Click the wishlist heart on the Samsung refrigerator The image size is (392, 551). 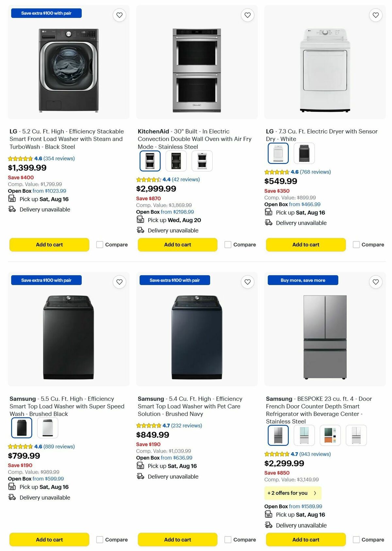click(375, 281)
